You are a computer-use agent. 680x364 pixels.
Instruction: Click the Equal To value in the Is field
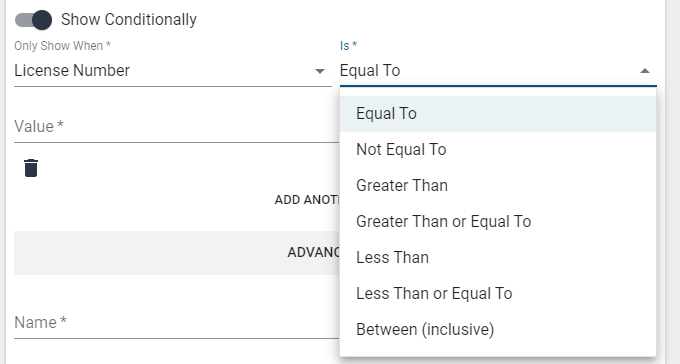point(370,71)
